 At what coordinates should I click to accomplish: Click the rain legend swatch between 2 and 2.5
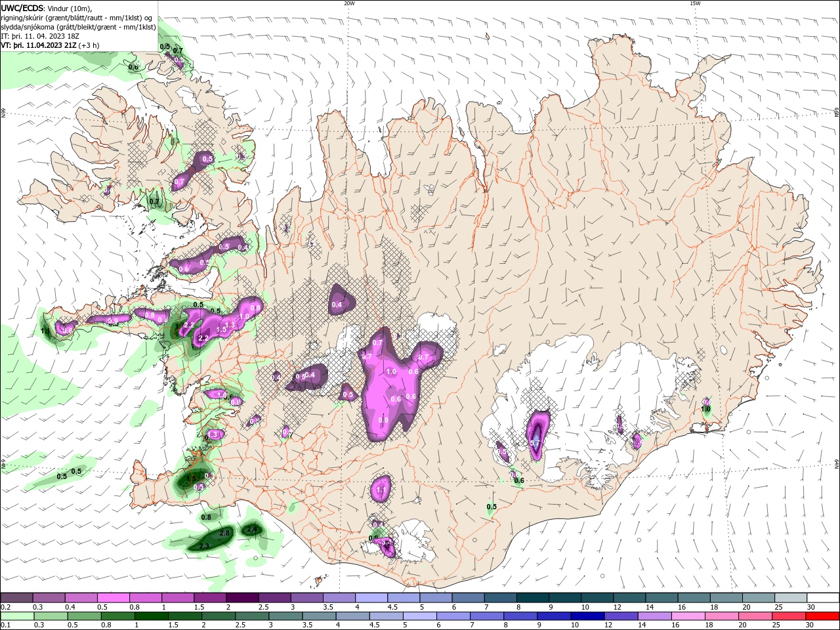point(219,616)
